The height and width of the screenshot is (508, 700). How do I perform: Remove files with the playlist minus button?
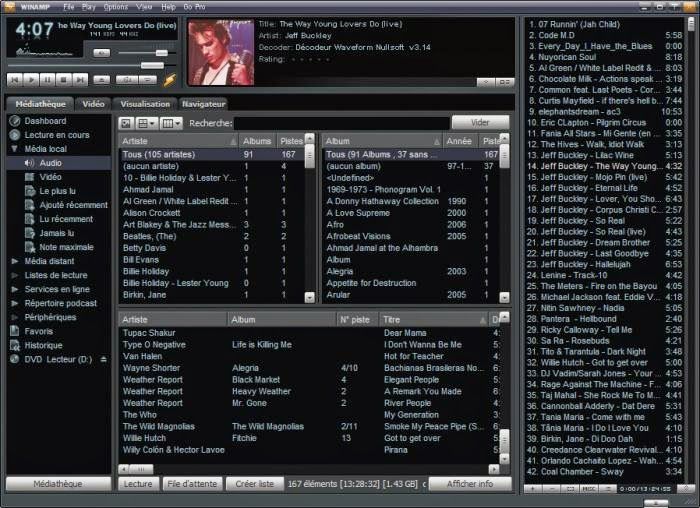[x=551, y=489]
